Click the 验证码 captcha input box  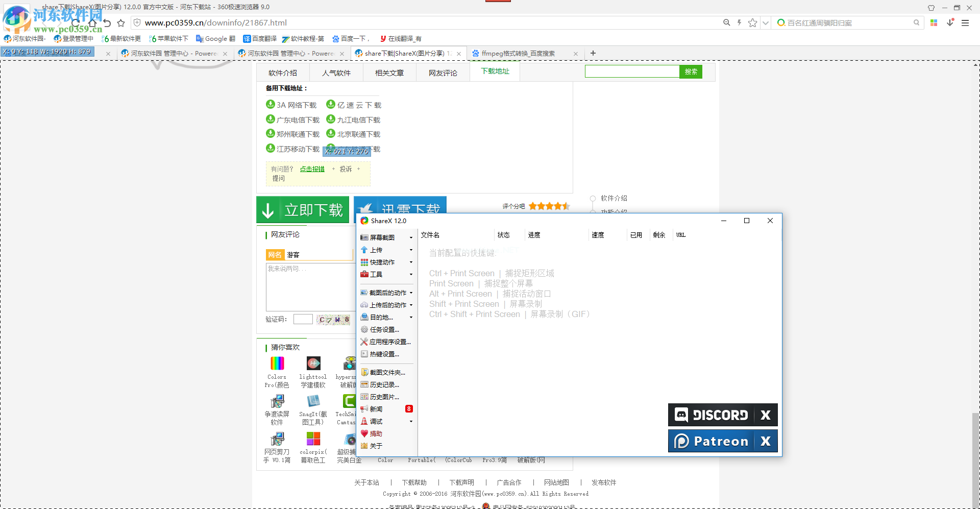303,319
